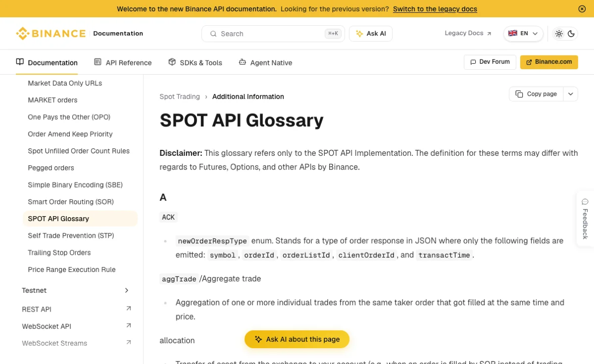Click the Binance.com button
Screen dimensions: 594x364
549,62
